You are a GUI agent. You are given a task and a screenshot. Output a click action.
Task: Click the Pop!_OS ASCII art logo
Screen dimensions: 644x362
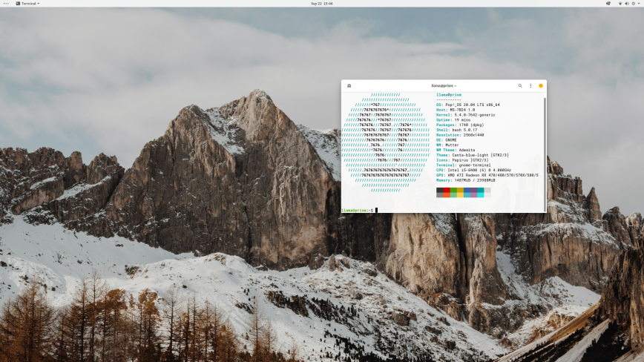(386, 142)
